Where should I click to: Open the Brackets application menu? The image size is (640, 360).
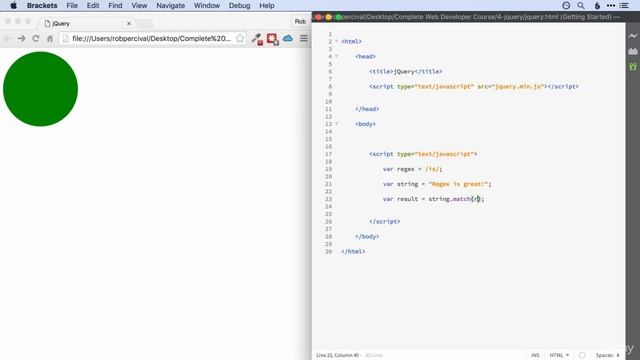pyautogui.click(x=42, y=6)
